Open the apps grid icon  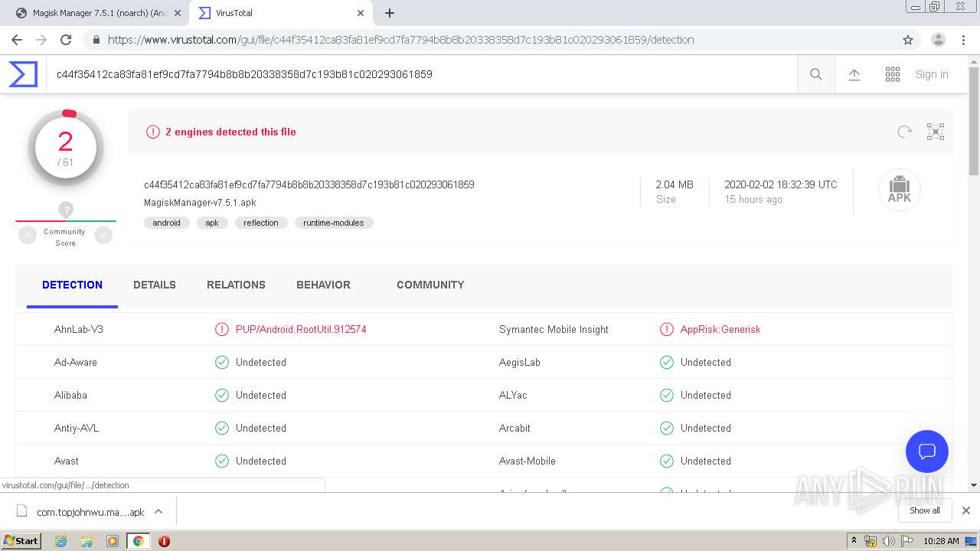click(893, 74)
